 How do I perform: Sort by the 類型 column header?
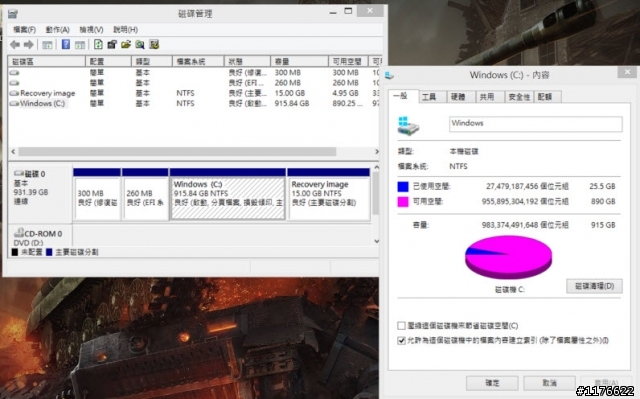pos(152,61)
